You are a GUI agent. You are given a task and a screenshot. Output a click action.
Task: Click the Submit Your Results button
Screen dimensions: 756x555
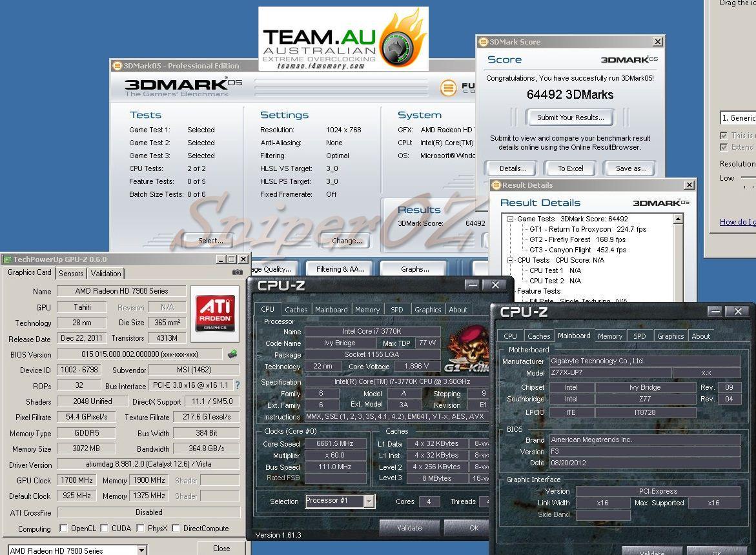[x=570, y=117]
